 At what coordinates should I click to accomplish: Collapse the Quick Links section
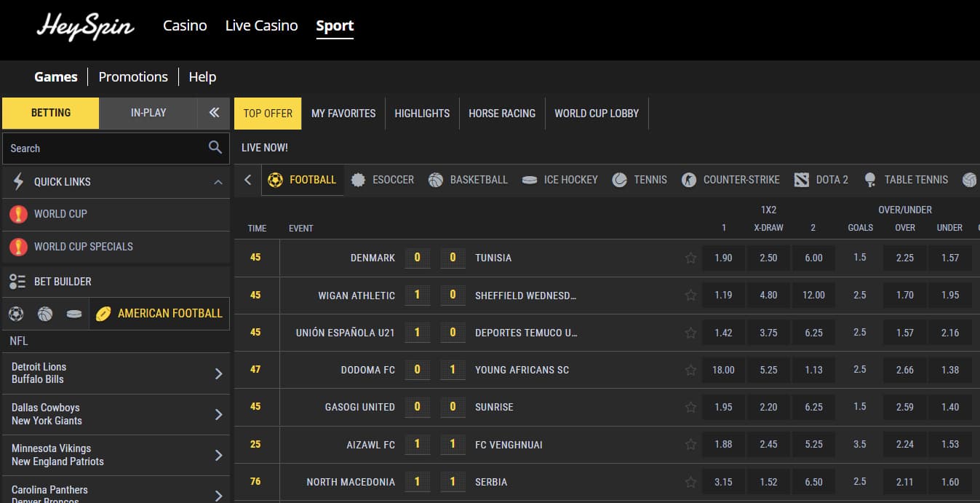pyautogui.click(x=218, y=182)
